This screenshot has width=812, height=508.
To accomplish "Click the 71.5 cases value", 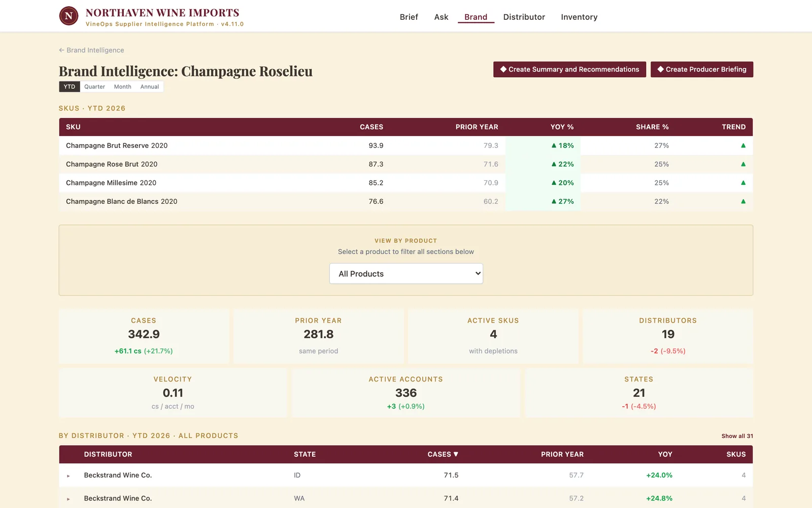I will tap(451, 475).
